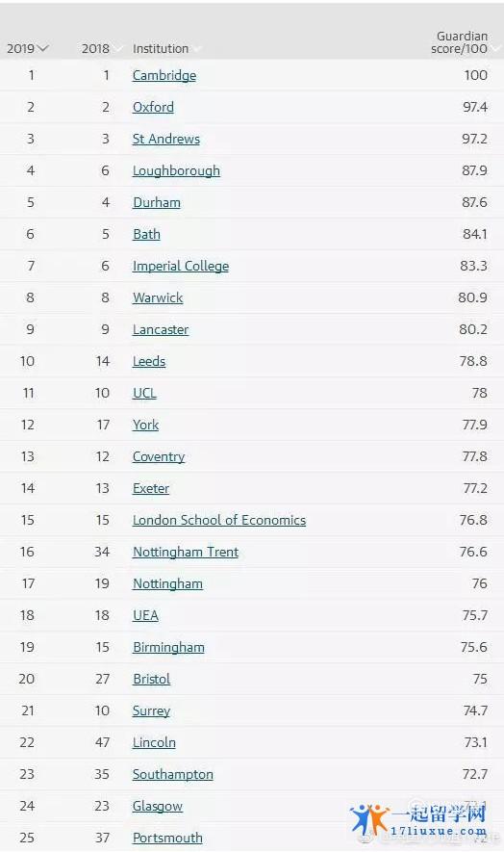Open the Loughborough university link
Screen dimensions: 504x852
click(177, 170)
